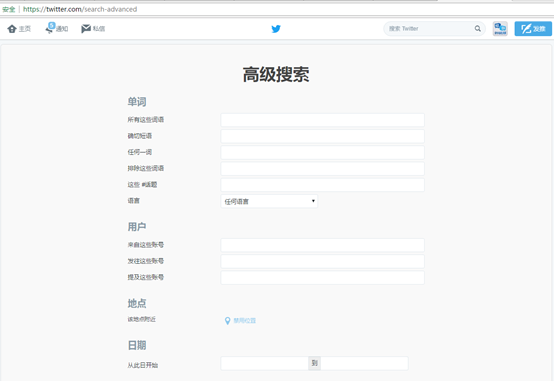
Task: Open the 从此日开始 start date field
Action: [265, 363]
